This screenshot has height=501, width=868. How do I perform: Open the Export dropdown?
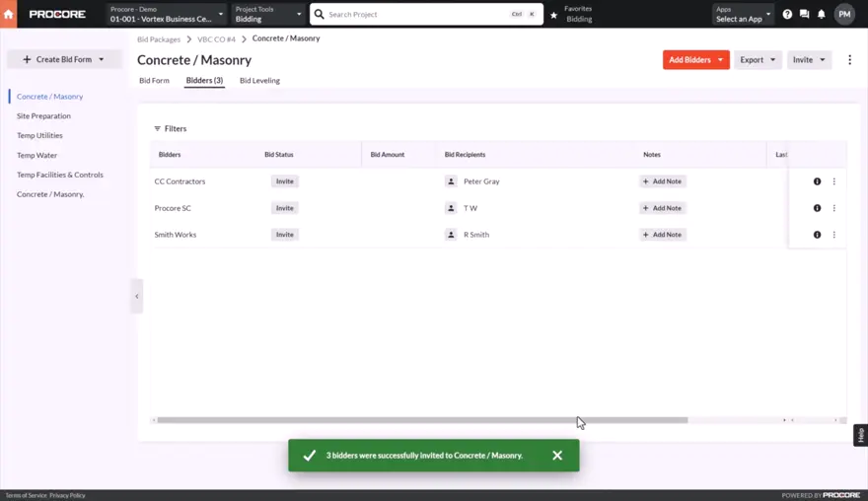point(758,60)
